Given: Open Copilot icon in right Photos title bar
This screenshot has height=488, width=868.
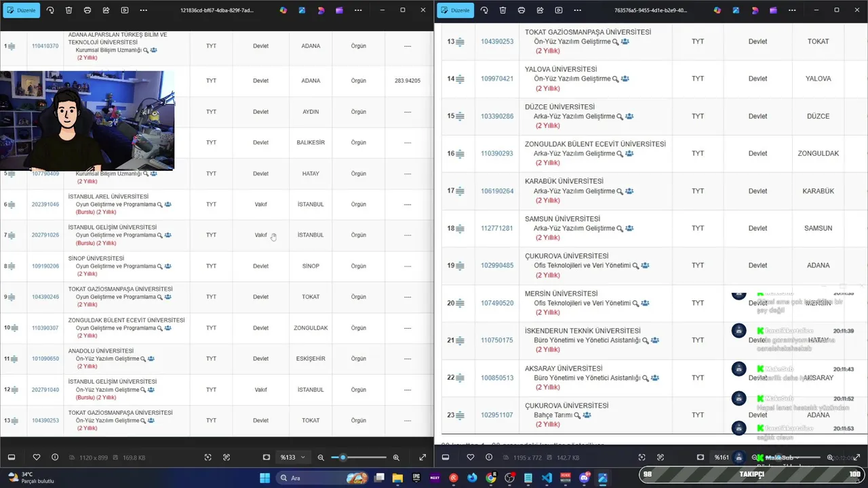Looking at the screenshot, I should pos(717,10).
